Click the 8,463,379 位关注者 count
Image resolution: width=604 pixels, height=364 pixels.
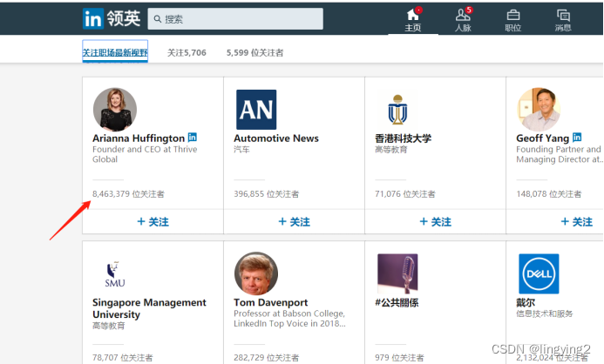[128, 194]
